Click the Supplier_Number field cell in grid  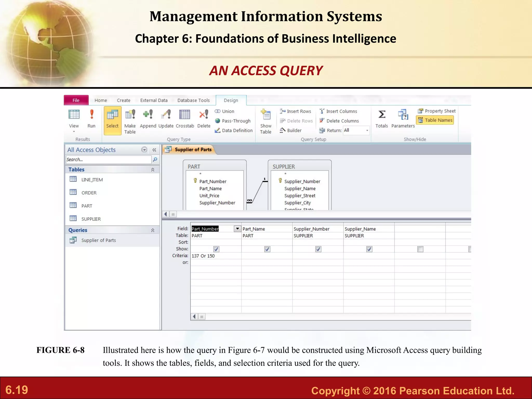[x=318, y=229]
